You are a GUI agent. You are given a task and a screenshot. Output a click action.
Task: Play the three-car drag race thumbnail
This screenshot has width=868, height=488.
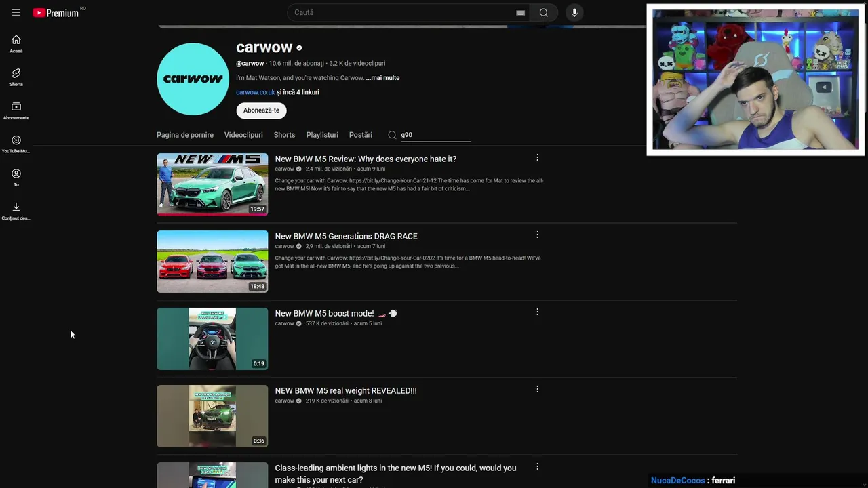[x=212, y=262]
